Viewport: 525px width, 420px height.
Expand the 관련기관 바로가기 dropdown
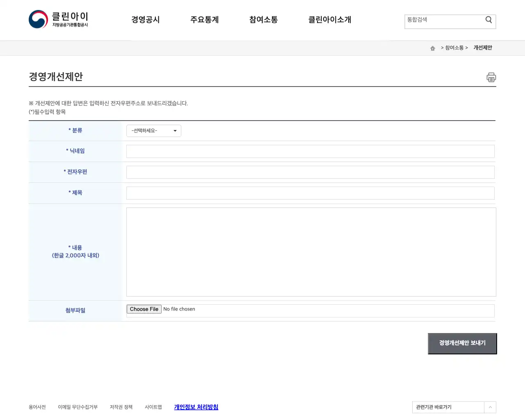pyautogui.click(x=448, y=407)
